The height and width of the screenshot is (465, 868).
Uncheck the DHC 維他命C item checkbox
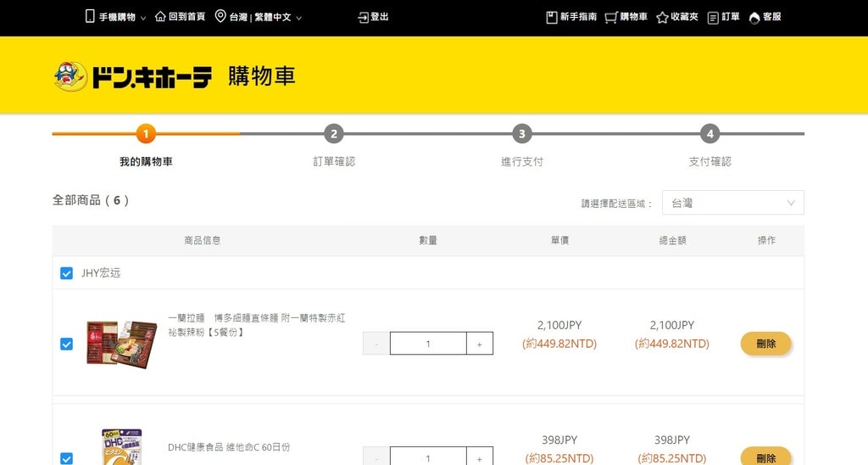pos(66,459)
